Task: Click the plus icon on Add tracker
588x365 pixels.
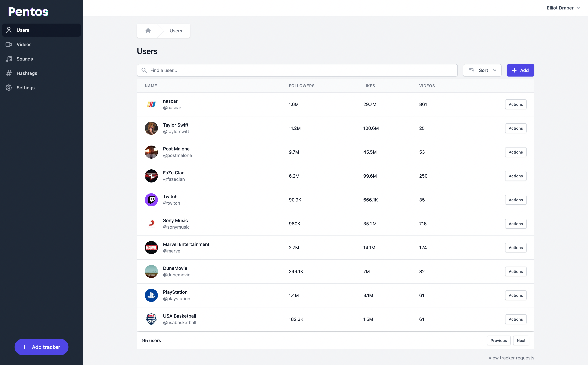Action: pyautogui.click(x=25, y=347)
